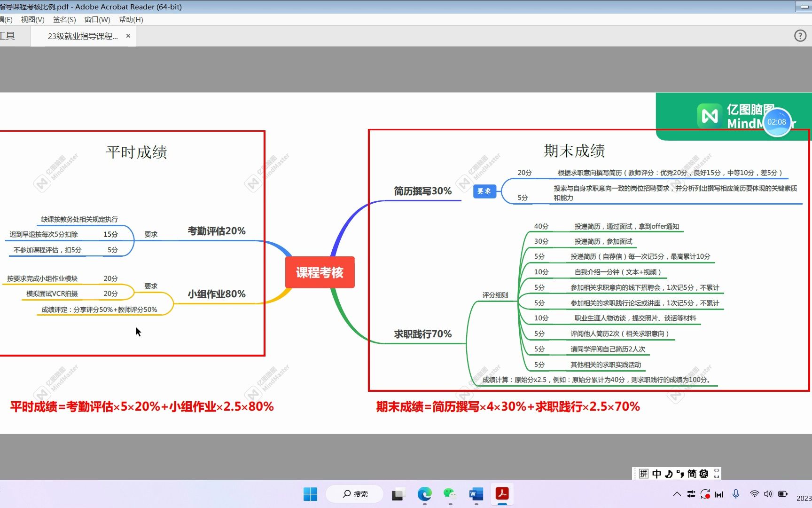Image resolution: width=812 pixels, height=508 pixels.
Task: Click the text 模拟面试VCR拍摄
Action: coord(52,294)
